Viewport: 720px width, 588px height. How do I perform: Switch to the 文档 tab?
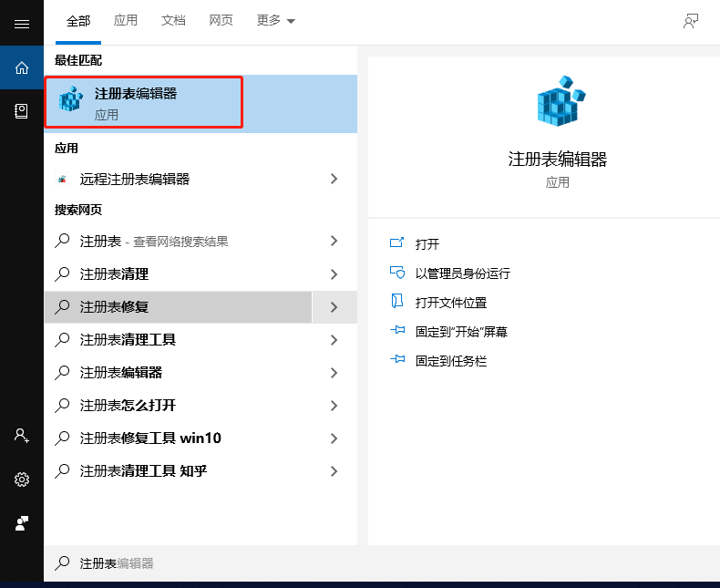[x=173, y=21]
